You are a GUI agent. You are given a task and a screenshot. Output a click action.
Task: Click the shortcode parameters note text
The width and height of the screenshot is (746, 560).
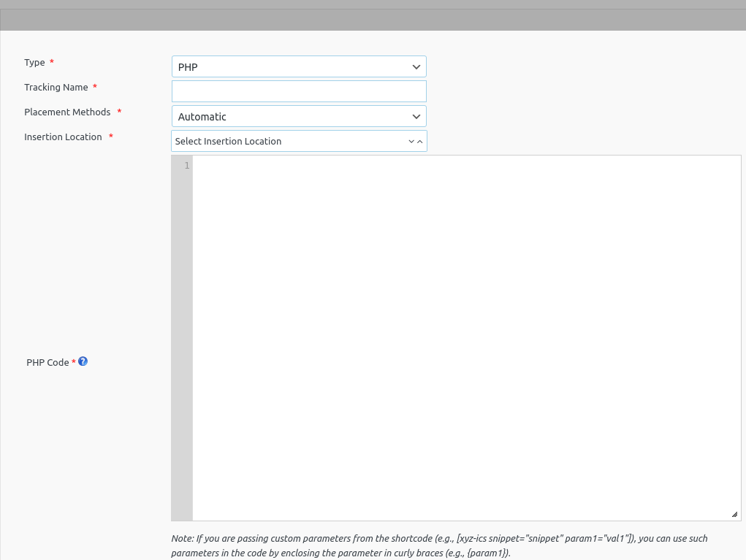(438, 545)
